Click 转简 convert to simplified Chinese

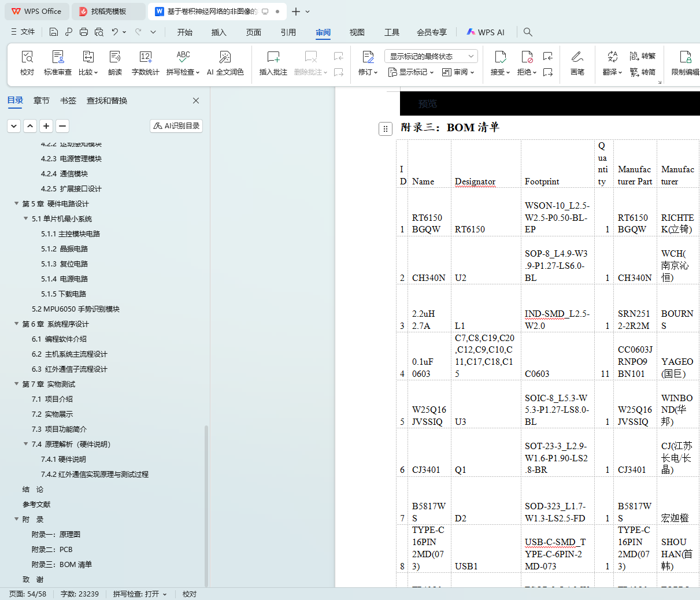pos(643,72)
